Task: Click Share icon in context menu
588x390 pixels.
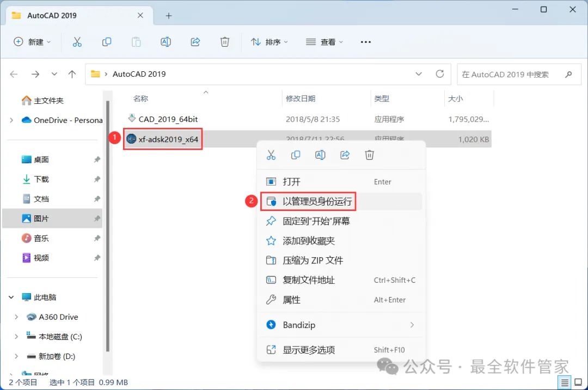Action: click(x=345, y=155)
